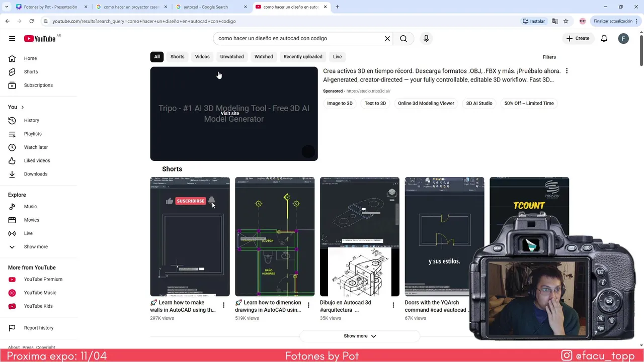Open Subscriptions in the sidebar

click(38, 85)
